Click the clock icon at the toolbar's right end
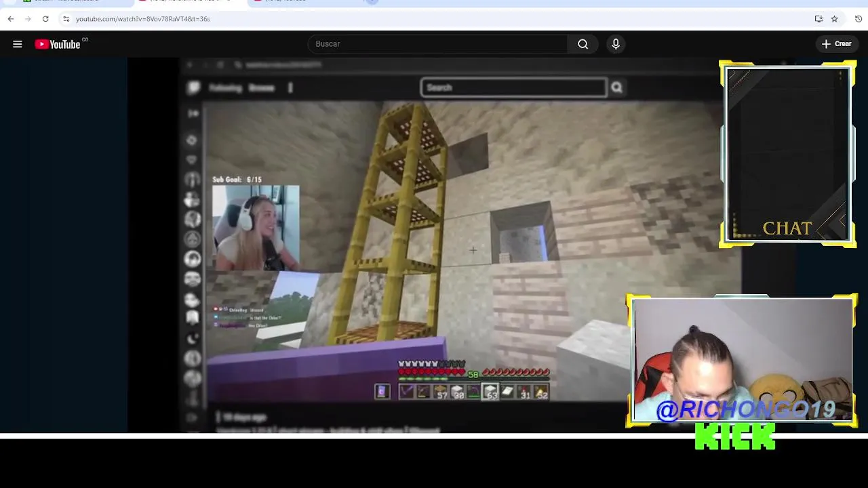The image size is (868, 488). [x=859, y=19]
